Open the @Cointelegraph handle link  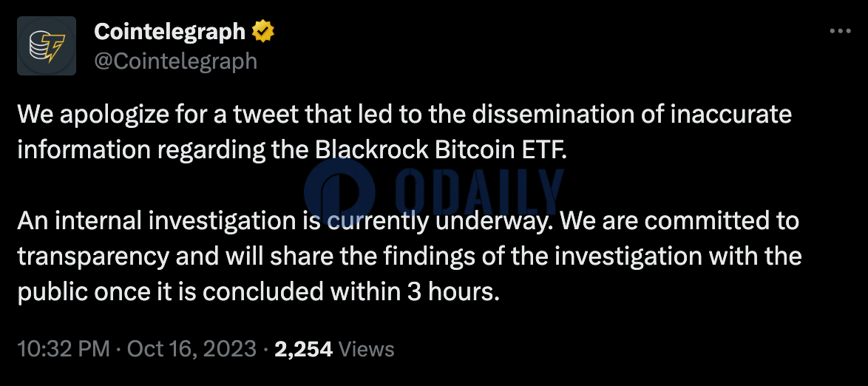point(175,61)
